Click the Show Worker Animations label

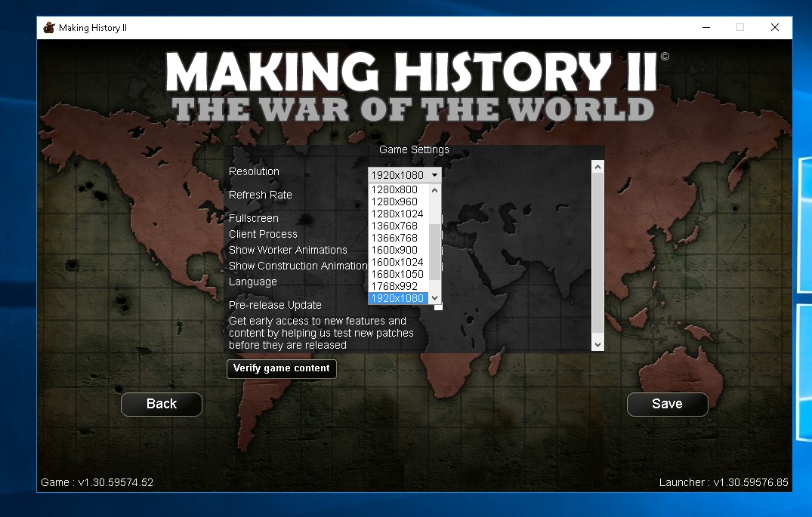[x=288, y=250]
